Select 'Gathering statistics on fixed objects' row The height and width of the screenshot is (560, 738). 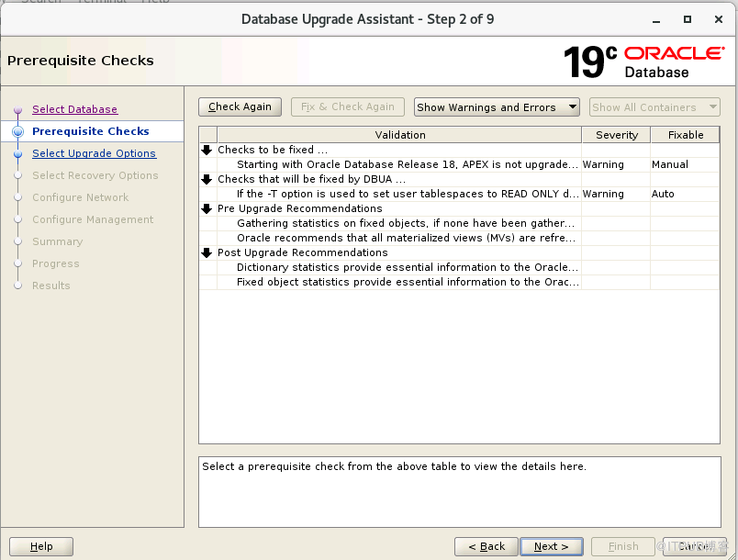tap(459, 223)
